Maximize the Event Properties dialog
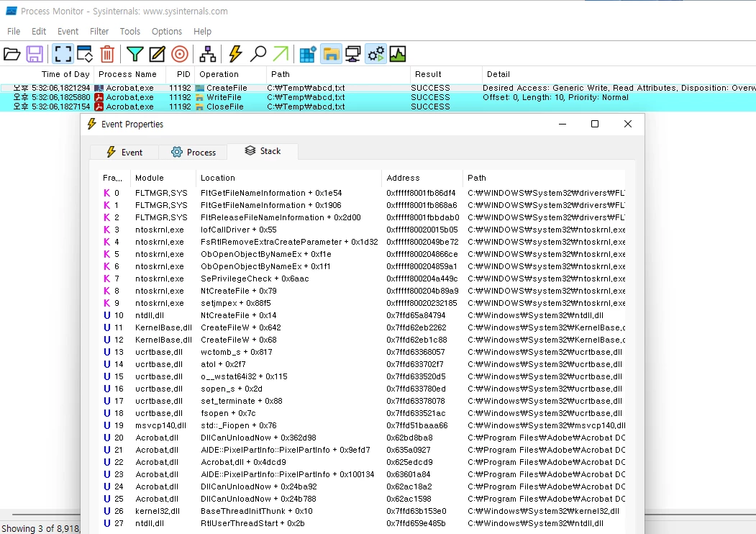This screenshot has width=756, height=534. coord(595,124)
